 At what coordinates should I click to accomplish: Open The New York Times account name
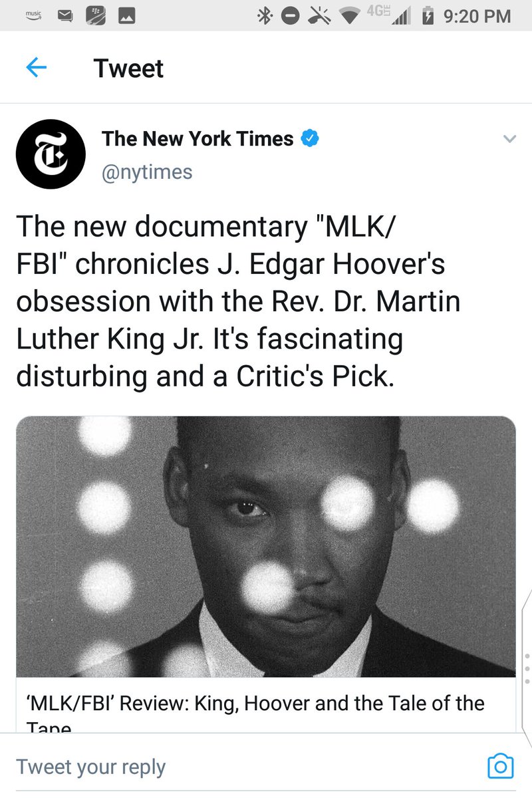(x=198, y=139)
